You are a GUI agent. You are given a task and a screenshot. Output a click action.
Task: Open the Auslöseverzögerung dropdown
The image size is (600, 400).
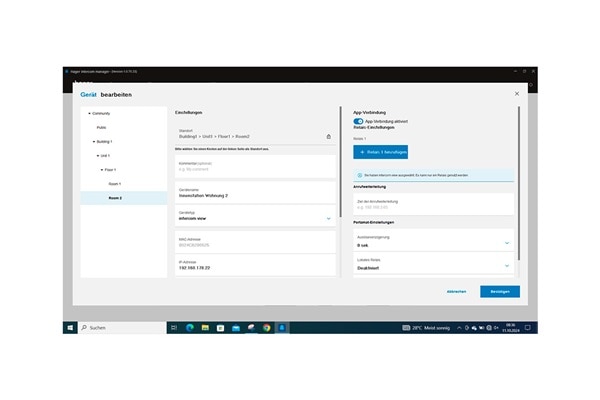(507, 242)
